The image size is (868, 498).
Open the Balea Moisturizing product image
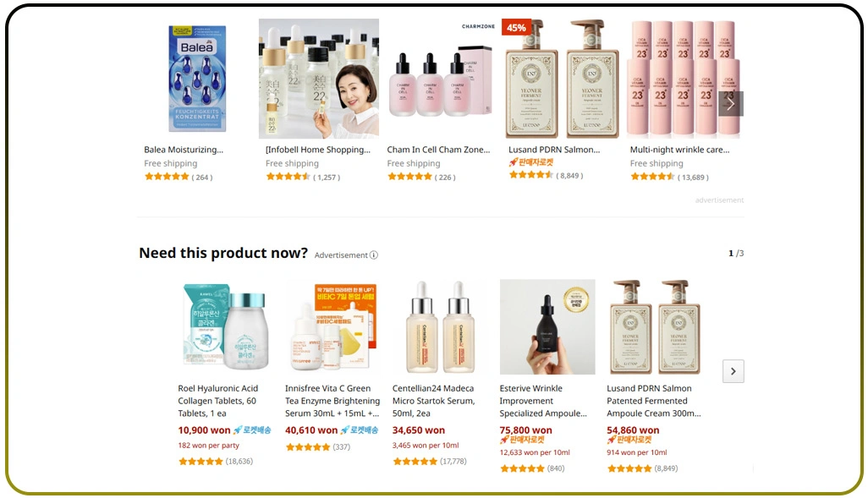(197, 79)
